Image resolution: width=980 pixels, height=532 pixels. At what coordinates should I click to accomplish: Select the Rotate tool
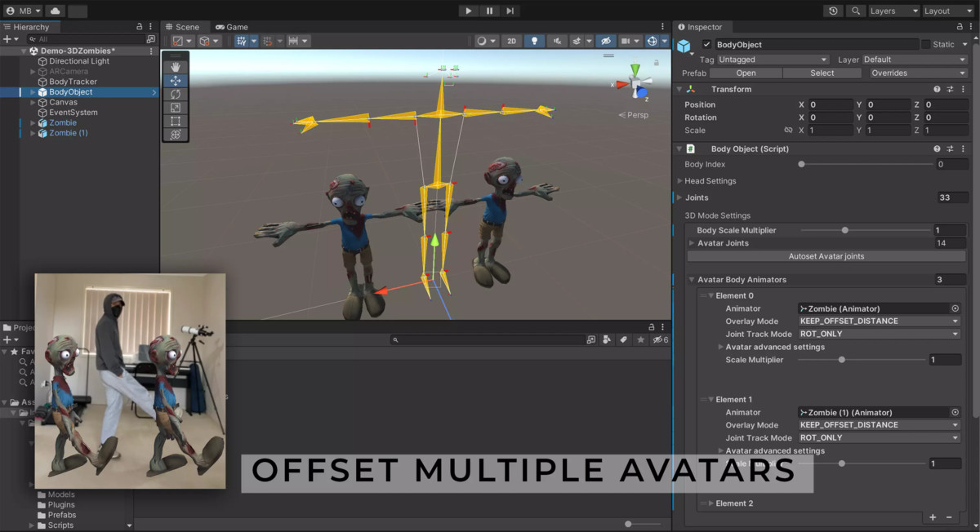(176, 94)
